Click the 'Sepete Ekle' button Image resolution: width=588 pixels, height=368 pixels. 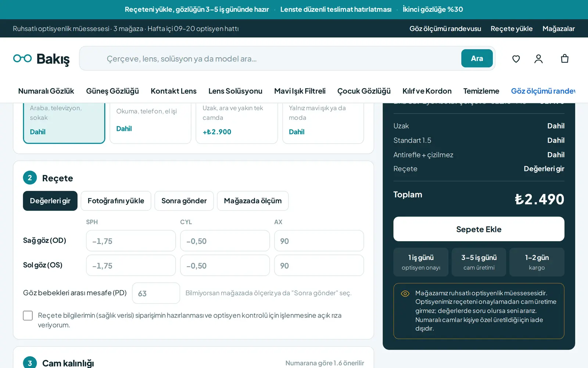[x=479, y=229]
